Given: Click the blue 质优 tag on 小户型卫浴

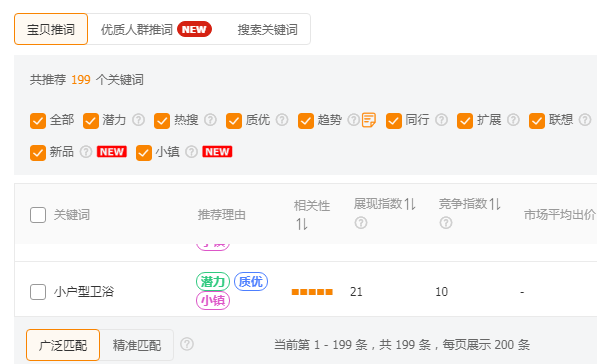Looking at the screenshot, I should [251, 282].
